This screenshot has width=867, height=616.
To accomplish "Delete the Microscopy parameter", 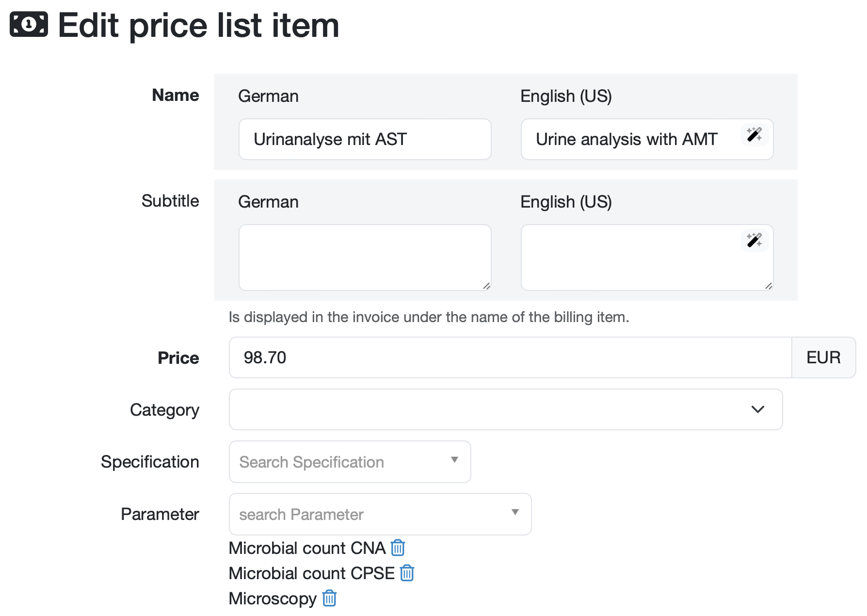I will click(329, 599).
